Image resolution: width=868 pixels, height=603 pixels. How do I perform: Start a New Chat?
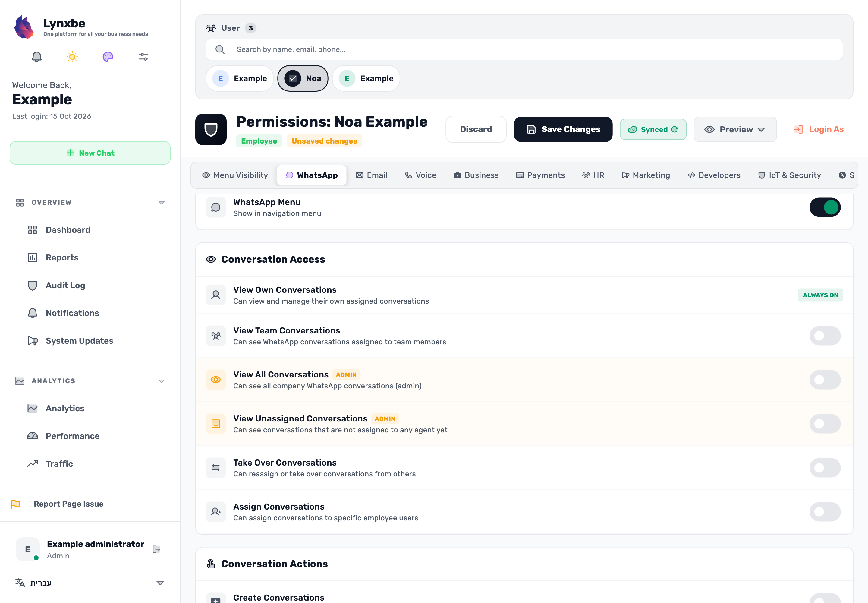pyautogui.click(x=90, y=153)
